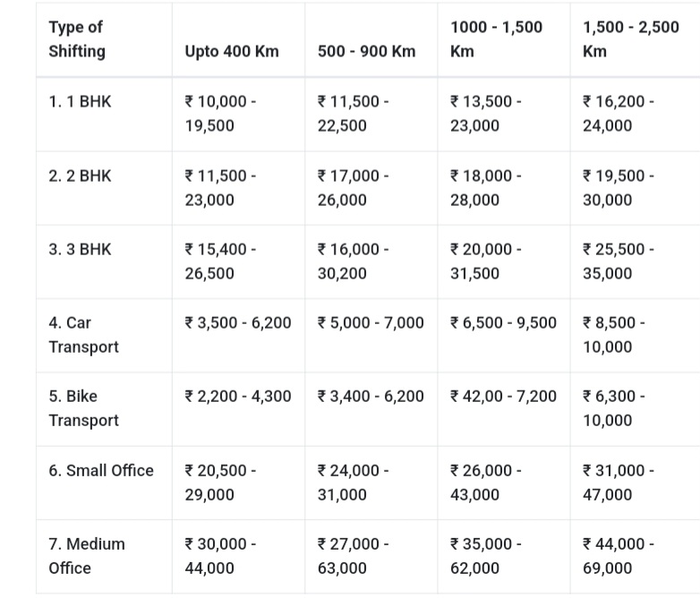Select the "1000 - 1,500 Km" column header
Image resolution: width=700 pixels, height=598 pixels.
pyautogui.click(x=496, y=39)
